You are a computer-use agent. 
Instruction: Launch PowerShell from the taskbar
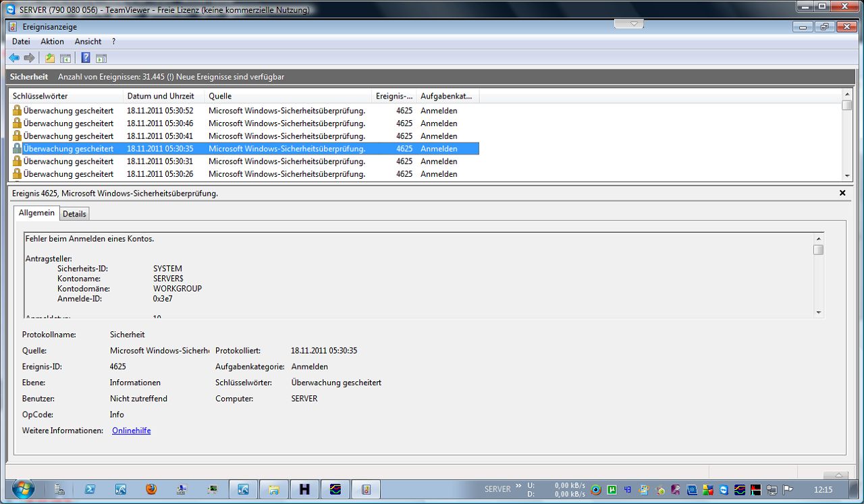click(x=90, y=489)
